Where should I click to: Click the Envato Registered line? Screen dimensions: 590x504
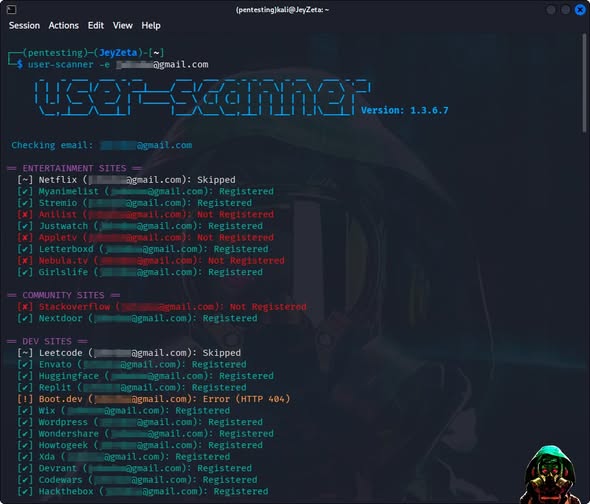tap(132, 364)
